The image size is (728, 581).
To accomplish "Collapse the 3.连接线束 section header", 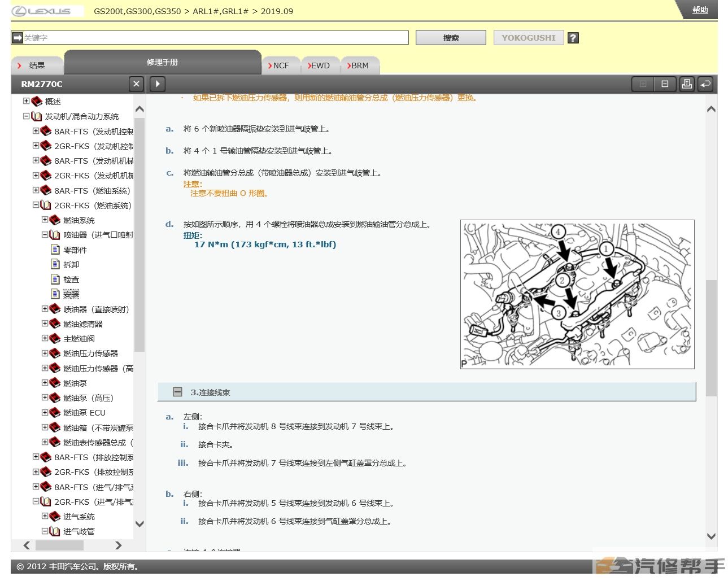I will 178,391.
